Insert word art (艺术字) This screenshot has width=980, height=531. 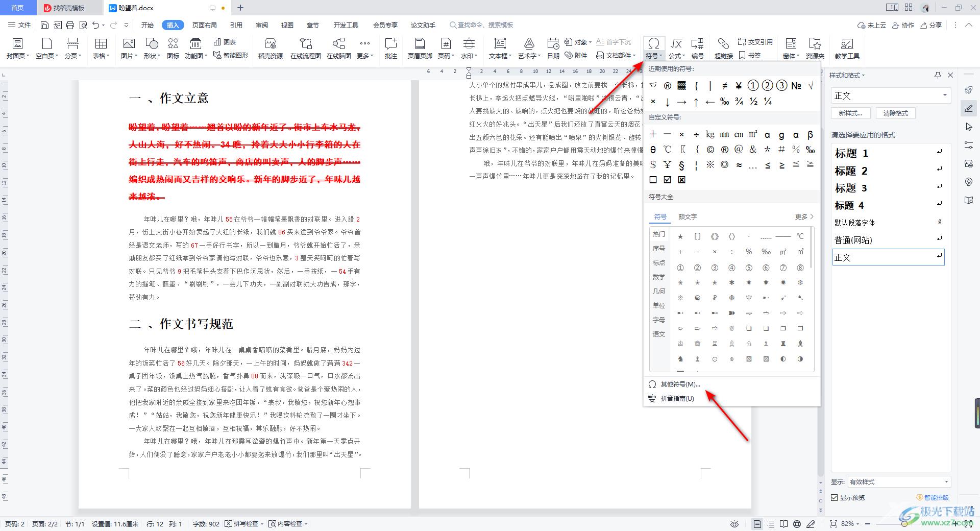point(529,49)
